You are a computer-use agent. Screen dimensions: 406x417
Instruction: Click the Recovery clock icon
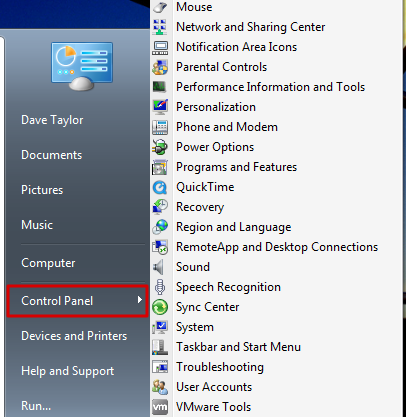point(160,207)
